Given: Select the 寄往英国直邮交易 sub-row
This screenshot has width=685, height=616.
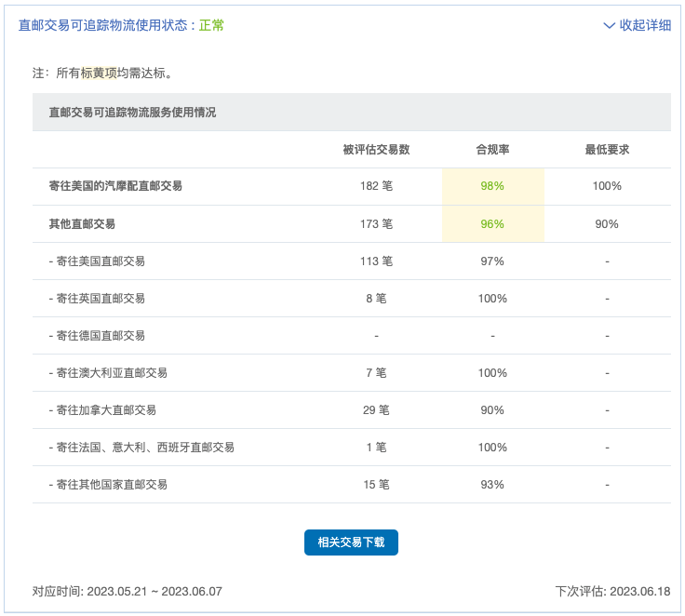Looking at the screenshot, I should [352, 299].
